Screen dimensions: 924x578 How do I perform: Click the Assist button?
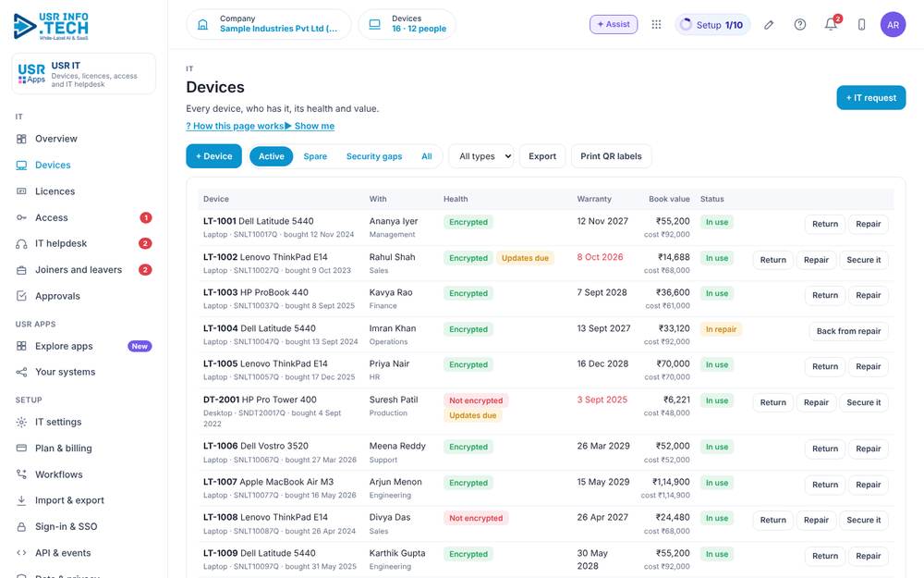(x=614, y=24)
